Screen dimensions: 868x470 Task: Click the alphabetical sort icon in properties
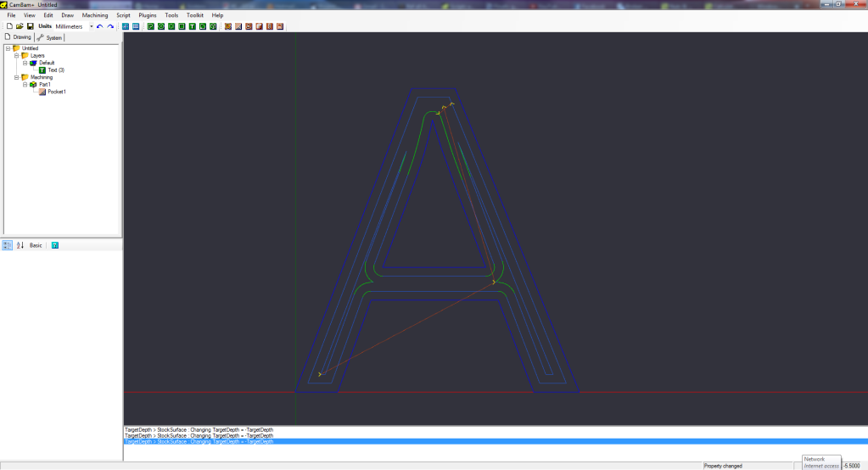pos(20,245)
